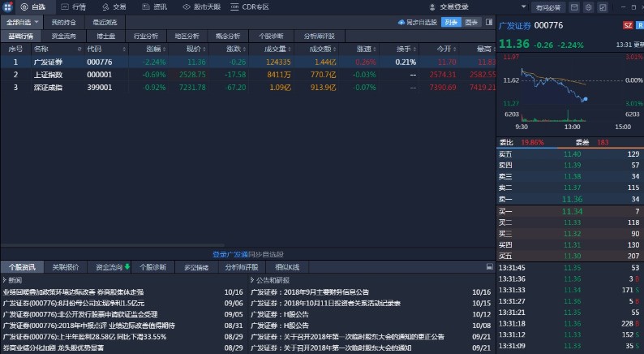Sort by the 涨幅 column header
Image resolution: width=644 pixels, height=354 pixels.
point(154,49)
